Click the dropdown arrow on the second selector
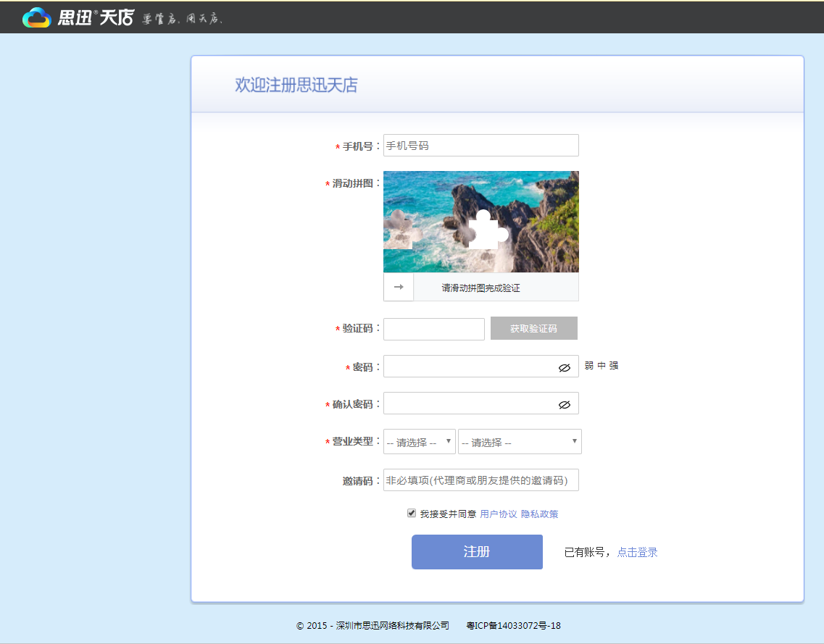824x644 pixels. tap(575, 441)
